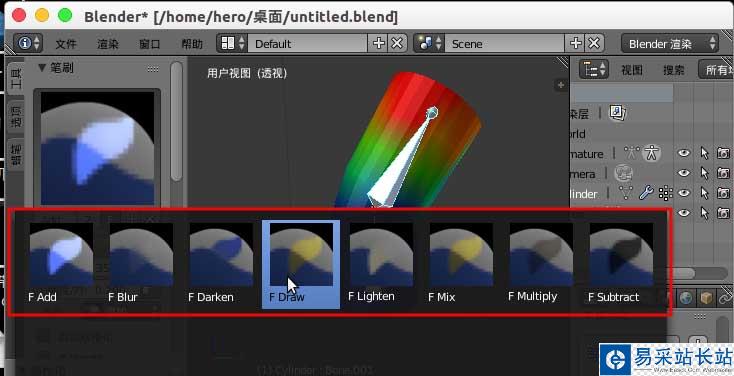Toggle Armature viewport visibility eye
The width and height of the screenshot is (734, 376).
(x=684, y=153)
